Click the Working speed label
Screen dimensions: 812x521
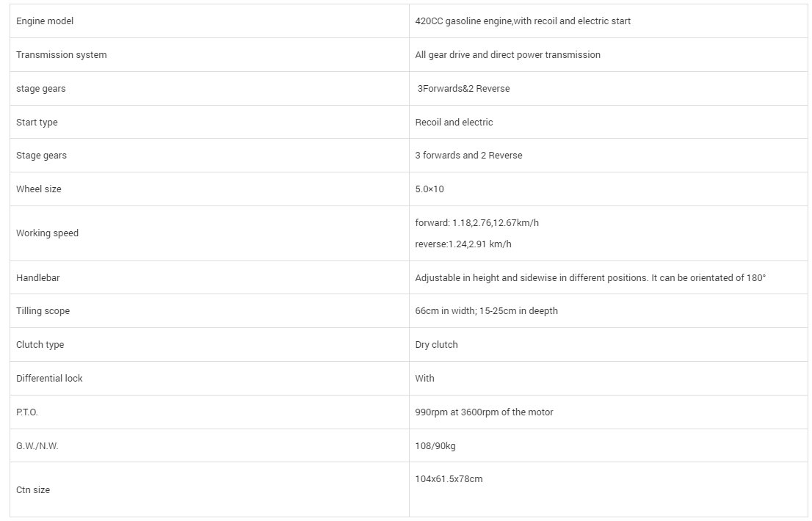pyautogui.click(x=47, y=233)
